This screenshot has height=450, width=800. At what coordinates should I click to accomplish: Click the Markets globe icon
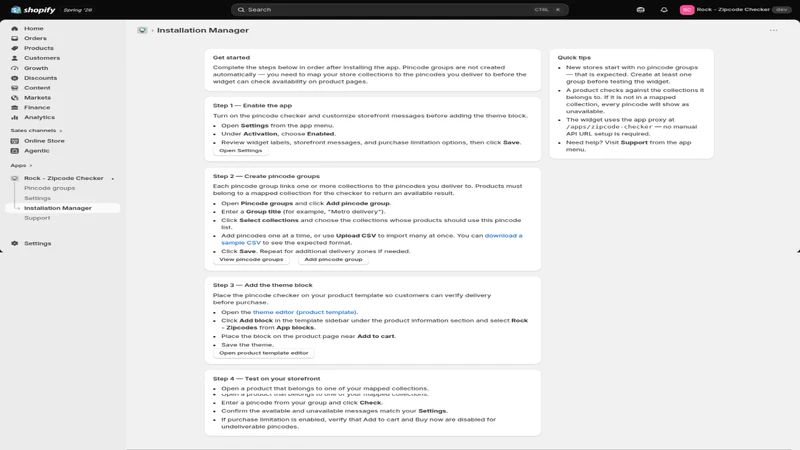click(14, 97)
